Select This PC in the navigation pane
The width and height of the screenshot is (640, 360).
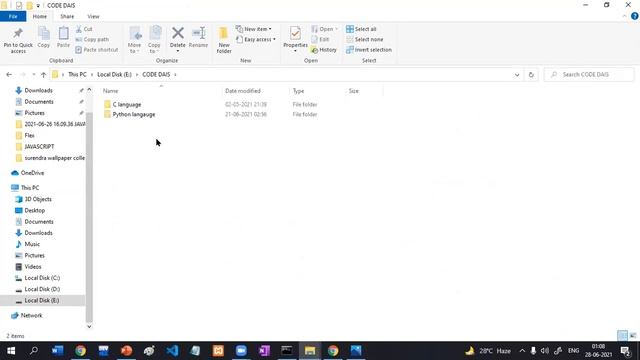point(30,188)
